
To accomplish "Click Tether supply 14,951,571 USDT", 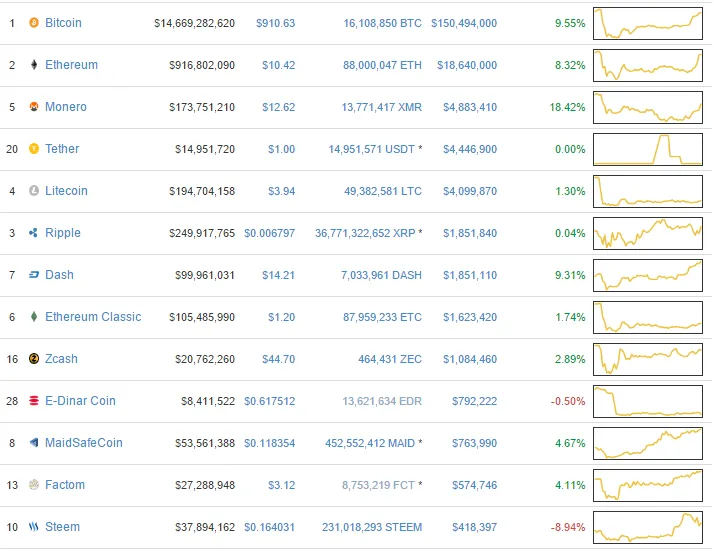I will click(372, 149).
